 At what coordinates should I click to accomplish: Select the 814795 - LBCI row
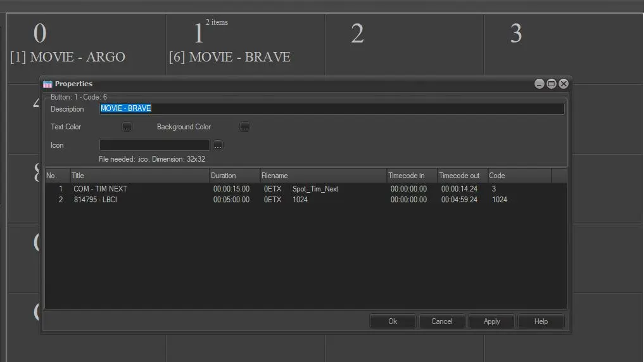[96, 200]
